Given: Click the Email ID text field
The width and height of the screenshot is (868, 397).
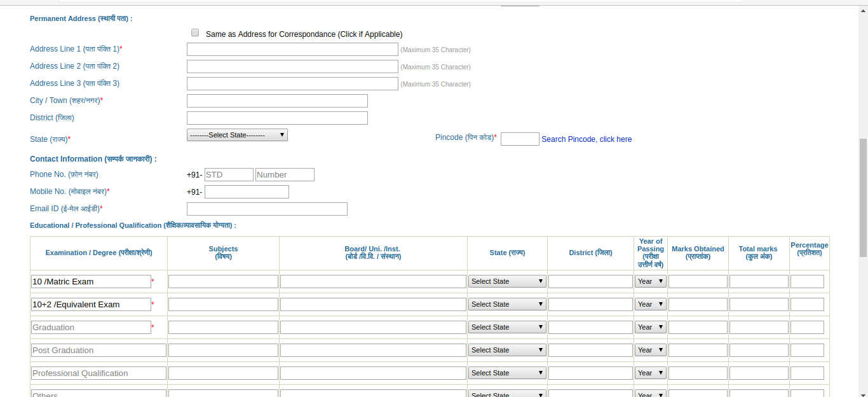Looking at the screenshot, I should coord(267,209).
